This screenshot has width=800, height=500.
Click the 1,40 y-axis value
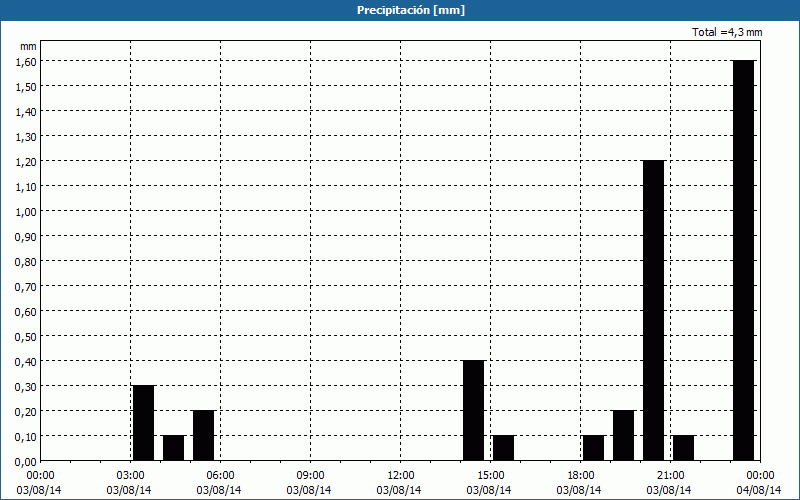(26, 112)
